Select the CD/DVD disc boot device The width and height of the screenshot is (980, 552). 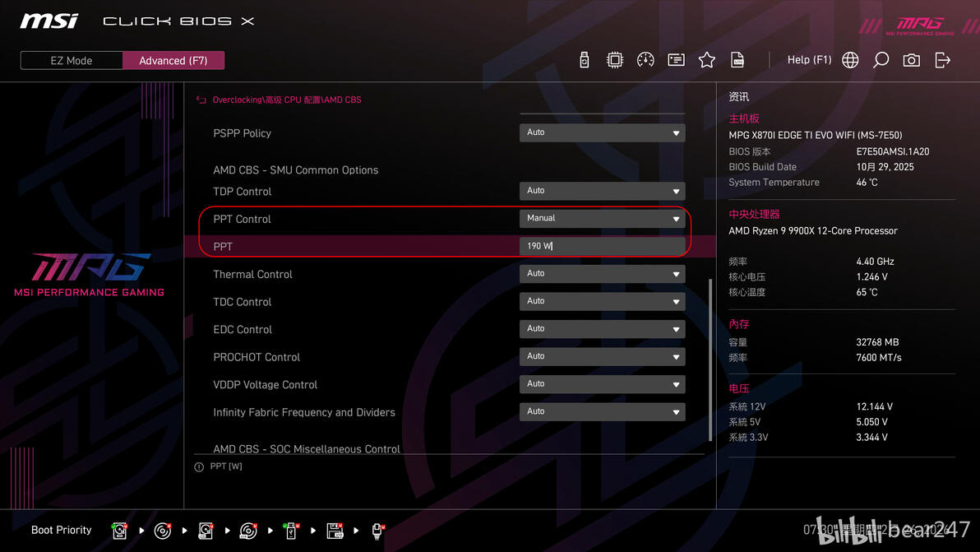[x=163, y=531]
